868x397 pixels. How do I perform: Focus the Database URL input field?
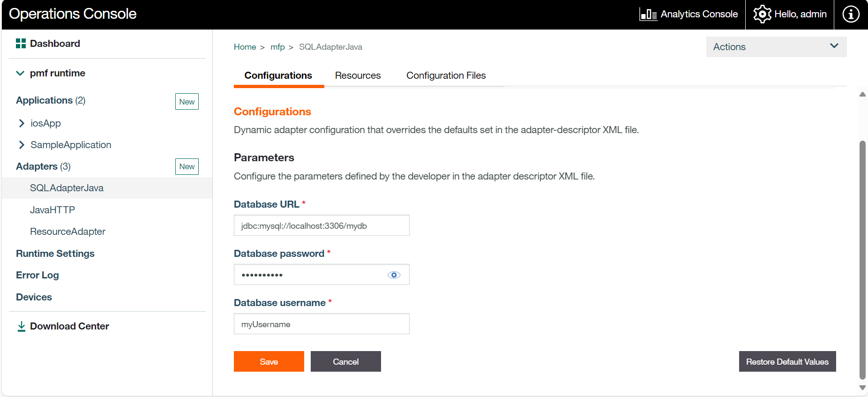tap(321, 225)
